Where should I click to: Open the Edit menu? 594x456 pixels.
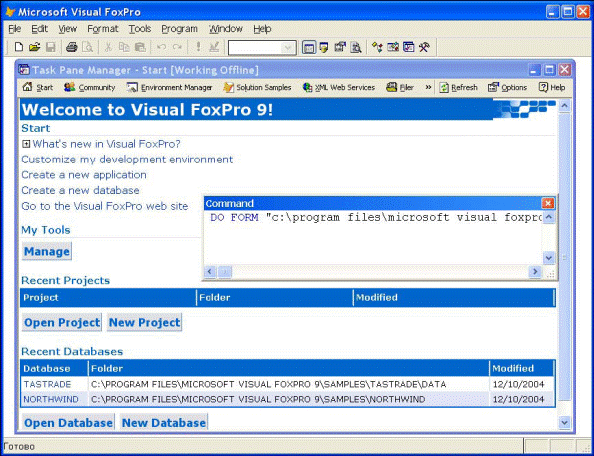(39, 29)
